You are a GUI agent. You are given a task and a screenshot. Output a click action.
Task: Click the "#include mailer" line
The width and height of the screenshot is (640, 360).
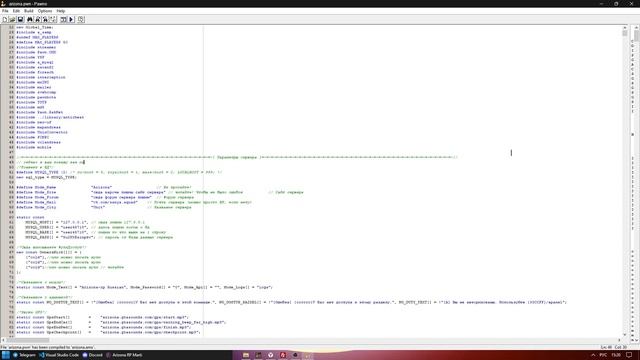33,87
